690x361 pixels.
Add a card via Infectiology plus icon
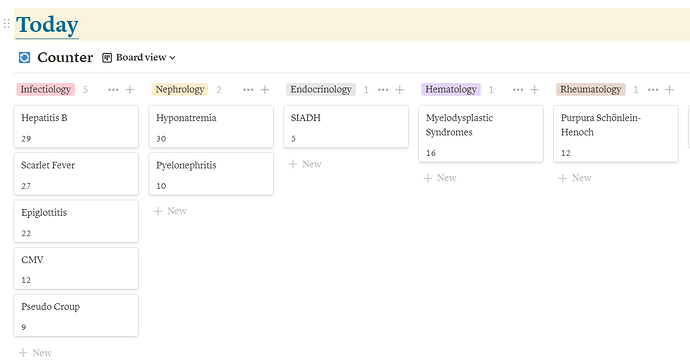pyautogui.click(x=130, y=90)
